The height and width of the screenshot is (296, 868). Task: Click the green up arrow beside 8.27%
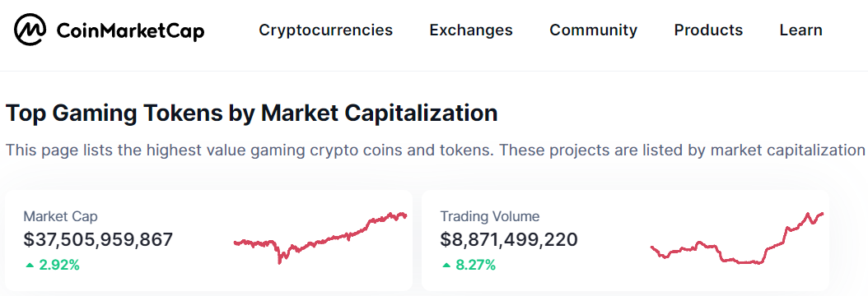tap(446, 266)
